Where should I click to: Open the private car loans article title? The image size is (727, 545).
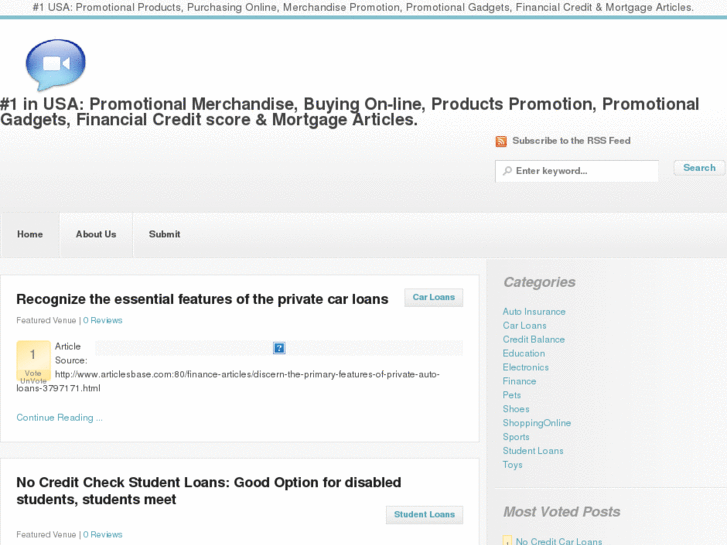[x=202, y=299]
